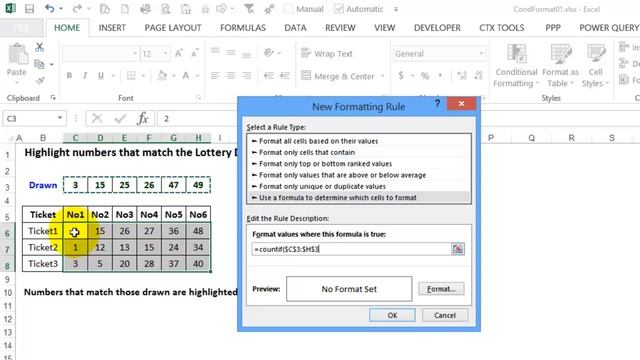Switch to the INSERT ribbon tab

pyautogui.click(x=112, y=28)
